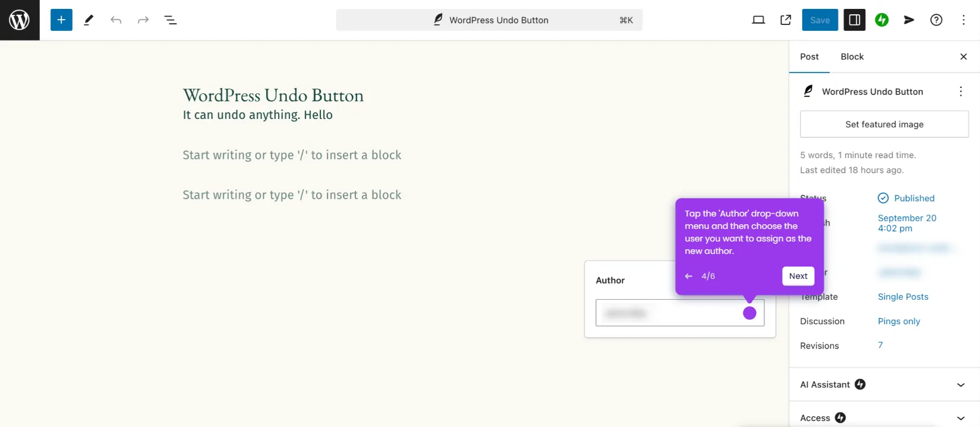Open the Author drop-down field

coord(680,313)
